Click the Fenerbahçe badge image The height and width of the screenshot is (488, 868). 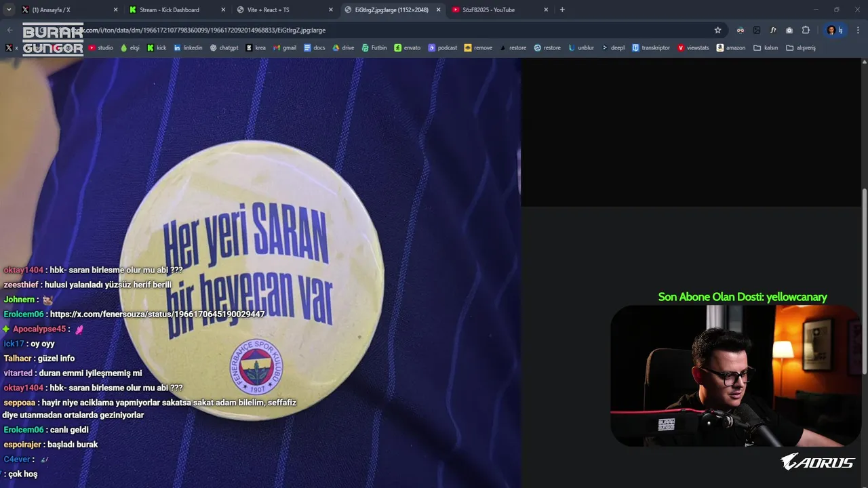coord(252,280)
